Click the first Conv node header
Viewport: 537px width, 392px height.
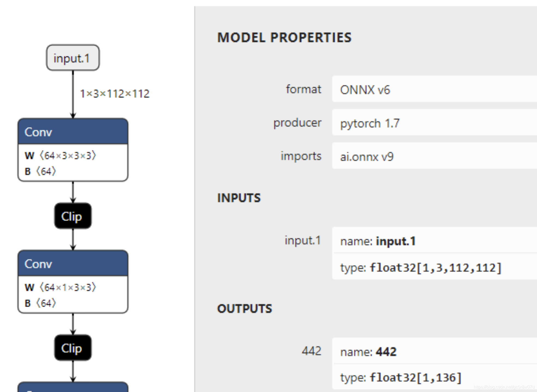click(x=73, y=132)
